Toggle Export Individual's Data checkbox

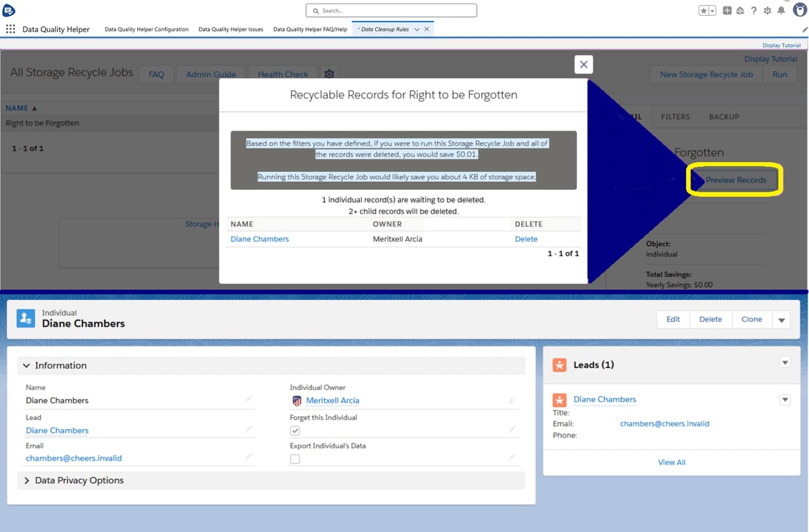click(295, 458)
